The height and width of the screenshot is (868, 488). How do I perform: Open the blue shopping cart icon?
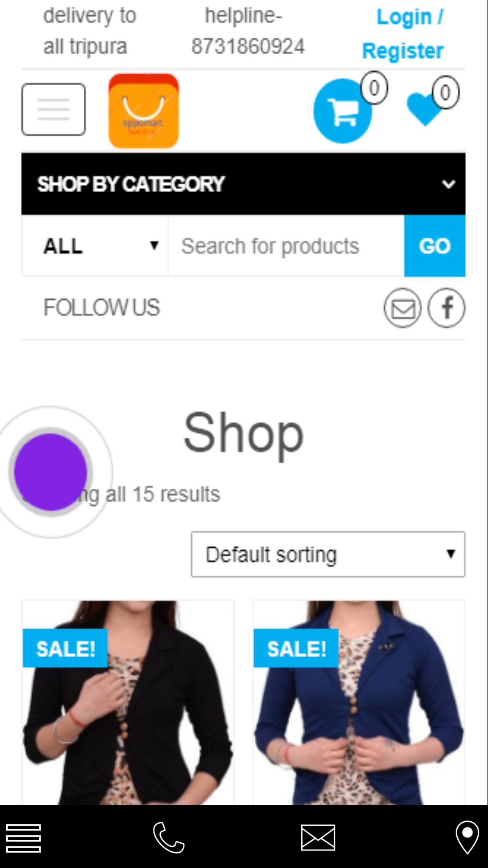343,111
